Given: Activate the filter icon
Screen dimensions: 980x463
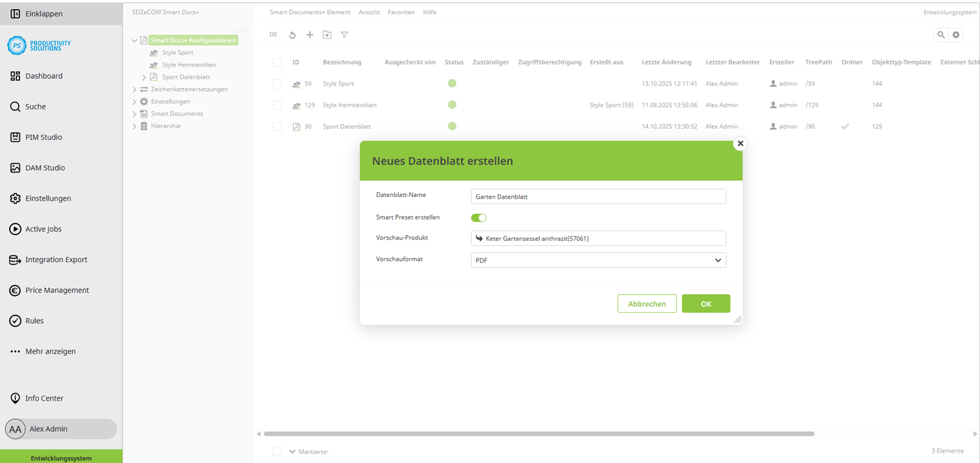Looking at the screenshot, I should tap(344, 35).
